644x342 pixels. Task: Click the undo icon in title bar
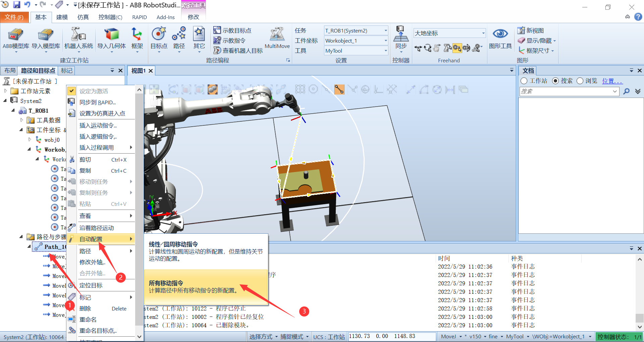point(28,5)
